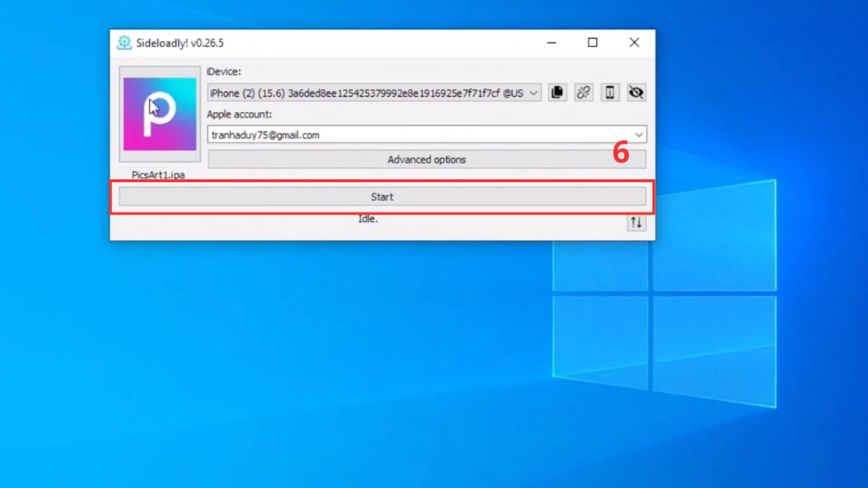Click the PicsArt1.ipa file name
The height and width of the screenshot is (488, 868).
[158, 175]
